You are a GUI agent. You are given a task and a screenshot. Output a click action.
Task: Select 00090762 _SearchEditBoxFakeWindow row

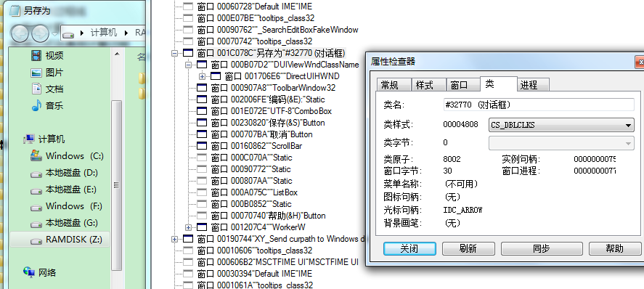point(277,30)
